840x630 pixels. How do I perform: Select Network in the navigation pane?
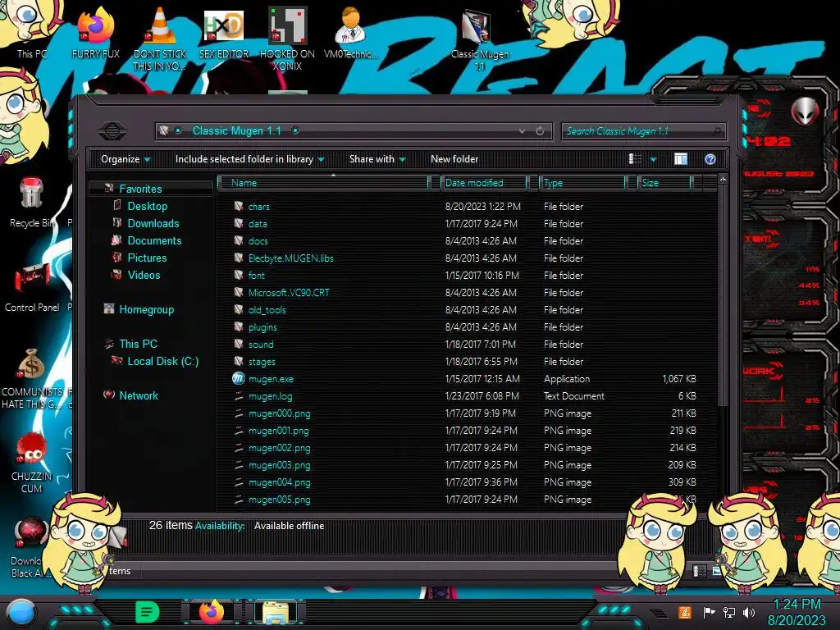click(138, 395)
